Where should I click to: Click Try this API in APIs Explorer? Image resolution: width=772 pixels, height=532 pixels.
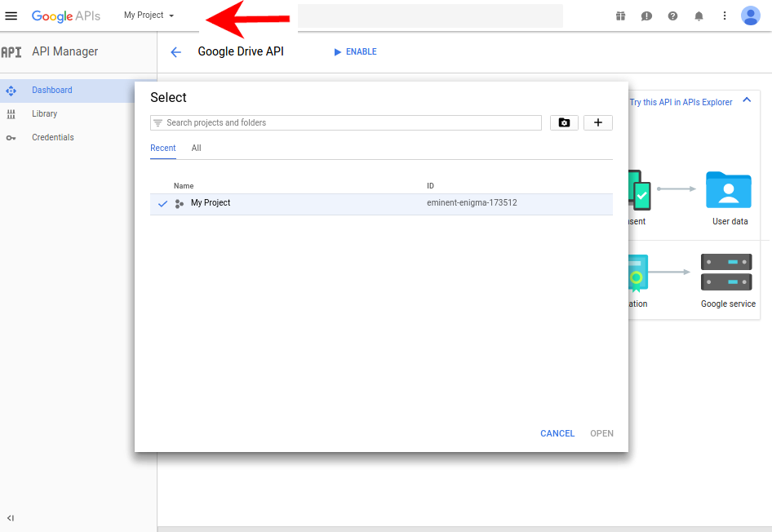click(x=681, y=102)
